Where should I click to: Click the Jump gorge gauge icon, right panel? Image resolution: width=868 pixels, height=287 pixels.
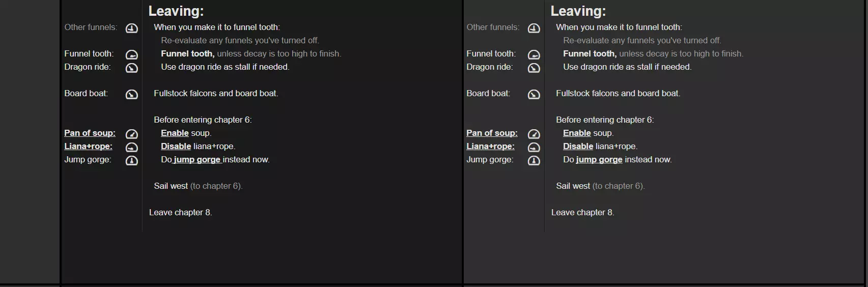(x=534, y=161)
